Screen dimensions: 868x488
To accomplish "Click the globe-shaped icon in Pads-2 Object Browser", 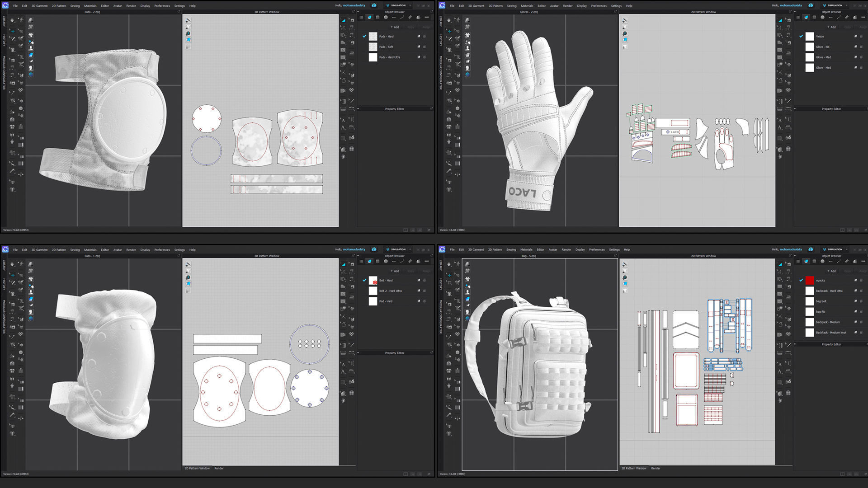I will 386,17.
